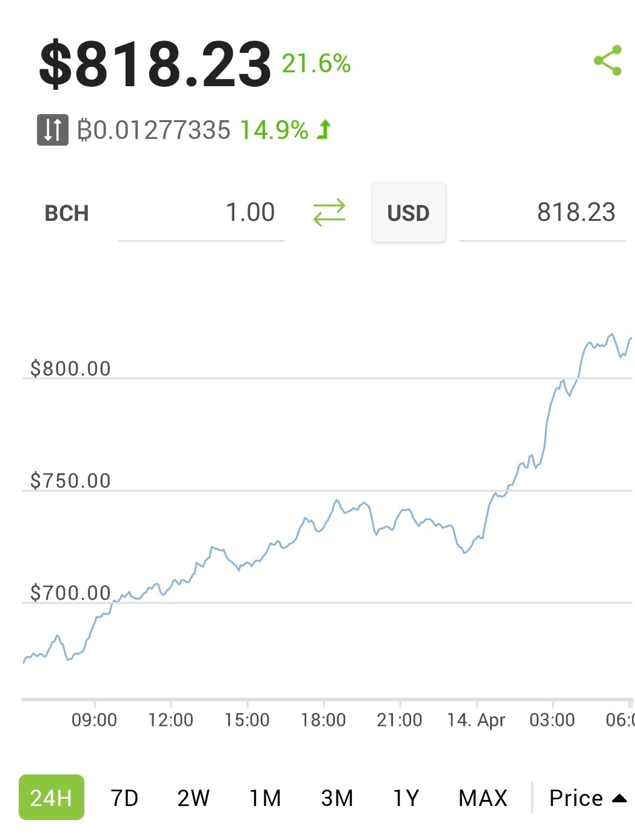This screenshot has height=840, width=635.
Task: Open the USD currency selector
Action: tap(408, 212)
